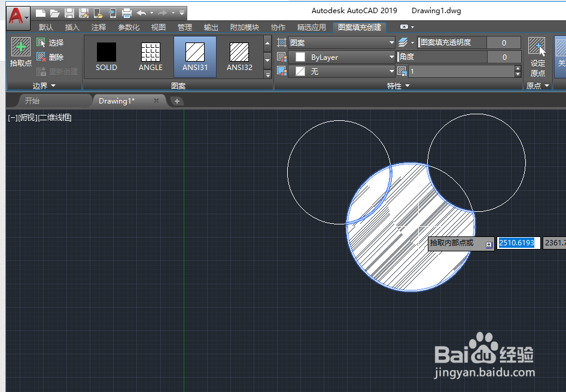Click the hatch color icon

pos(282,57)
